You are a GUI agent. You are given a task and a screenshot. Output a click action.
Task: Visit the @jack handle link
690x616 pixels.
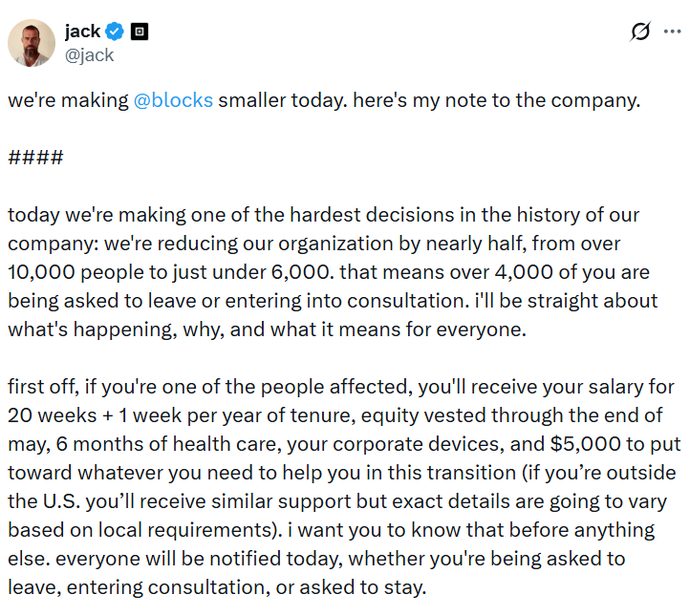click(x=89, y=54)
